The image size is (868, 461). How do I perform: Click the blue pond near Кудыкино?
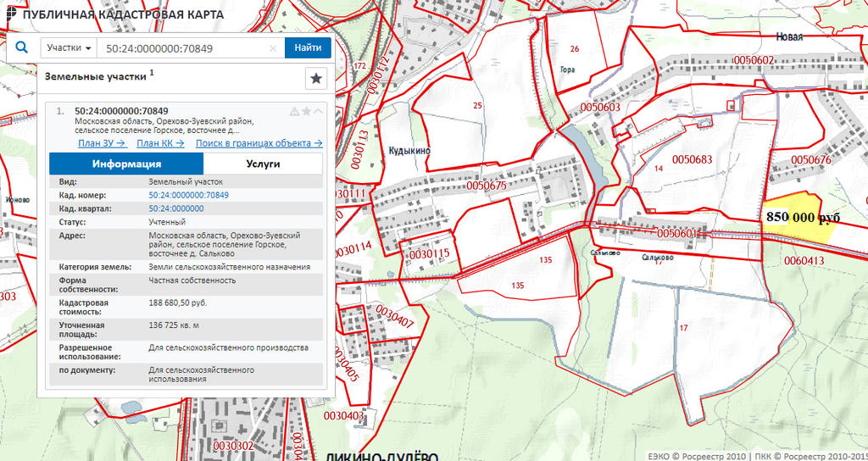[x=576, y=142]
